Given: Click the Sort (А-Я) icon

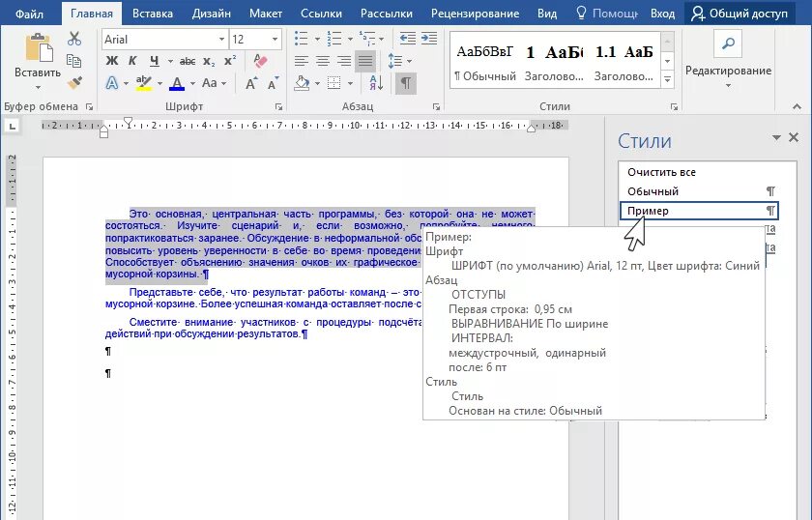Looking at the screenshot, I should coord(376,83).
